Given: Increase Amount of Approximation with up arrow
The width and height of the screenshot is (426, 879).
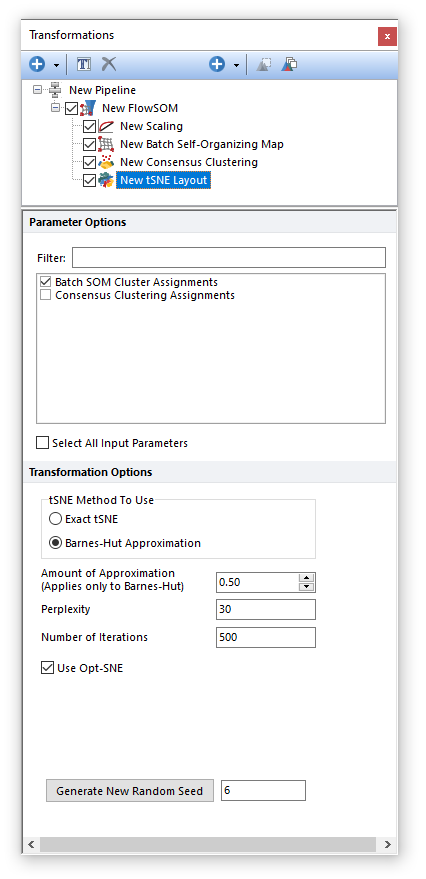Looking at the screenshot, I should point(307,577).
